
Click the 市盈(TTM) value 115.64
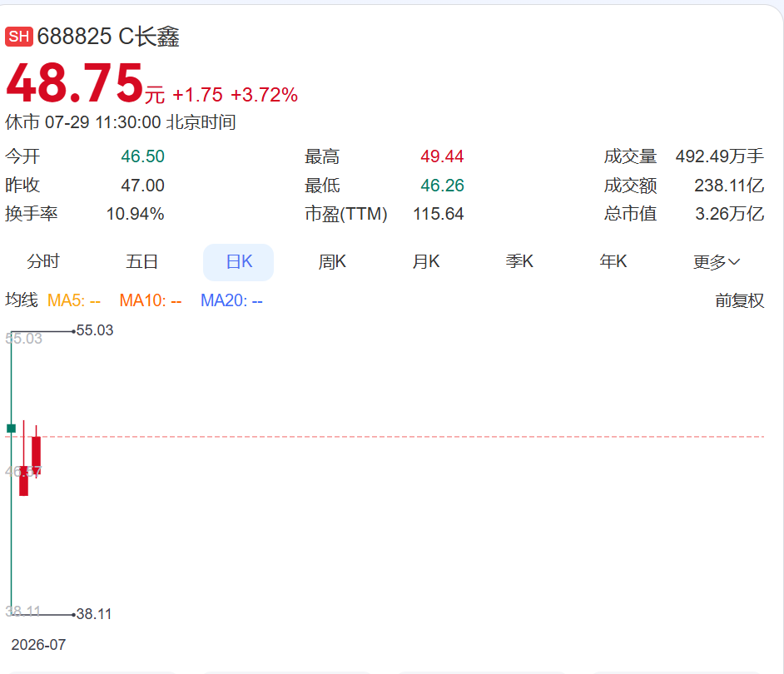click(x=438, y=214)
